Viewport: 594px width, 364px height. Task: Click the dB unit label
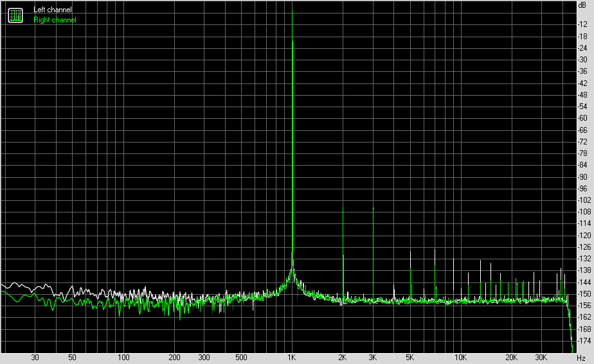(x=582, y=5)
